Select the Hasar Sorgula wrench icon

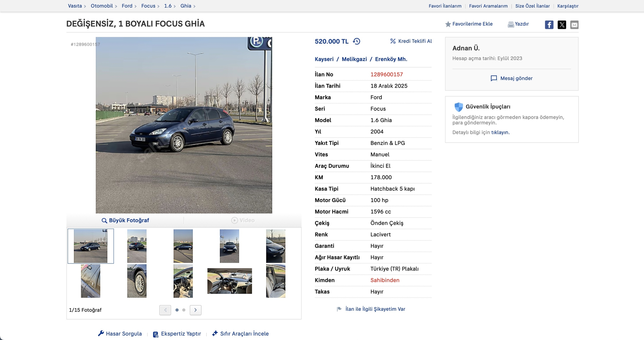coord(101,334)
